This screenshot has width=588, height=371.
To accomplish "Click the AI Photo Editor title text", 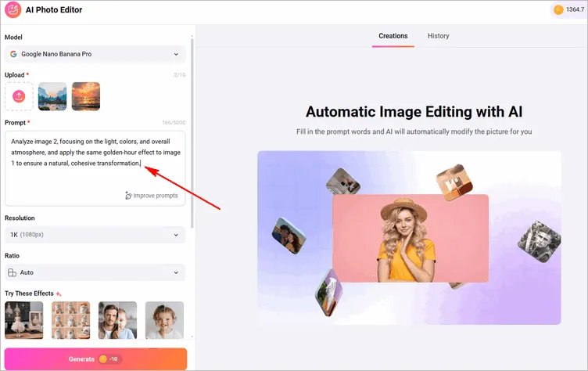I will tap(54, 9).
